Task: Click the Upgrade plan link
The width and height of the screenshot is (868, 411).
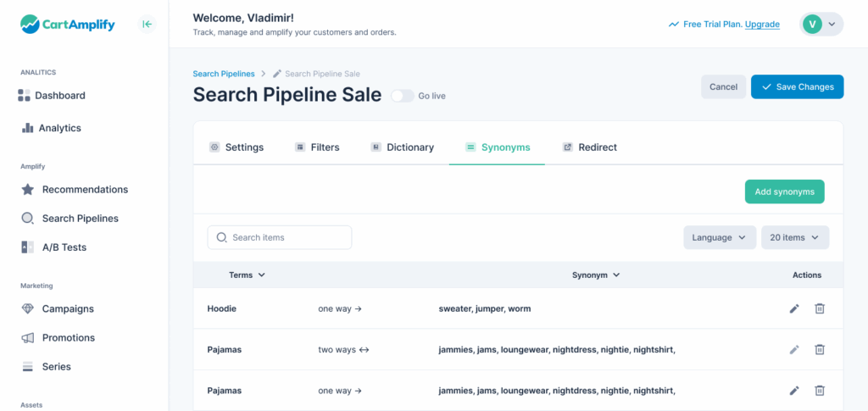Action: (762, 25)
